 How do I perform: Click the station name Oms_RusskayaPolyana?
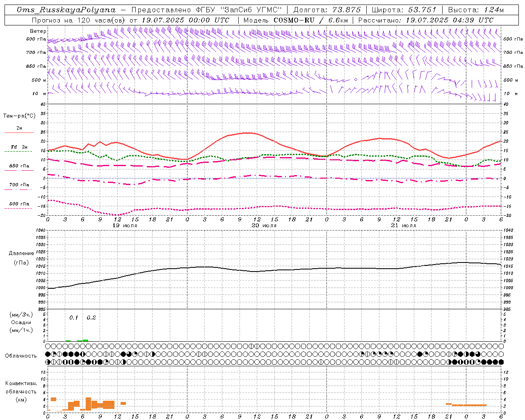pyautogui.click(x=66, y=10)
